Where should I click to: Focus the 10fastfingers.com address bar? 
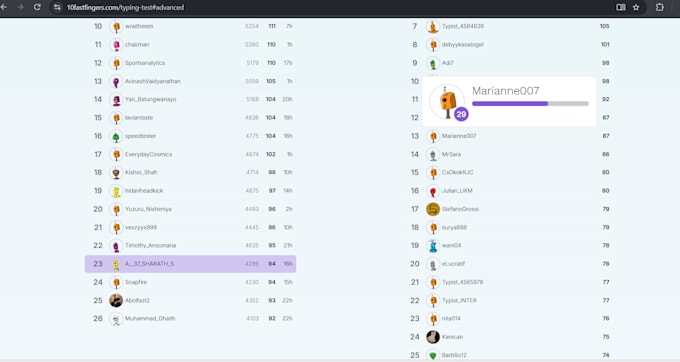[125, 7]
